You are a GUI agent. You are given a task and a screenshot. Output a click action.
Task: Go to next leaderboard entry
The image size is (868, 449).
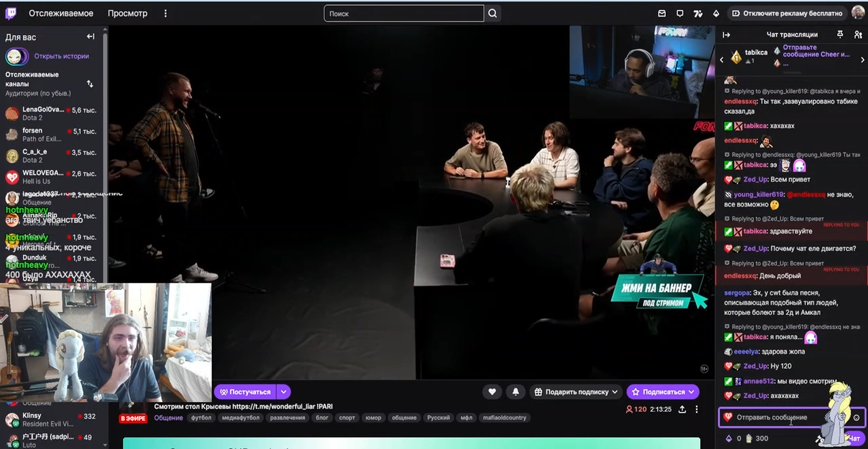(x=863, y=60)
